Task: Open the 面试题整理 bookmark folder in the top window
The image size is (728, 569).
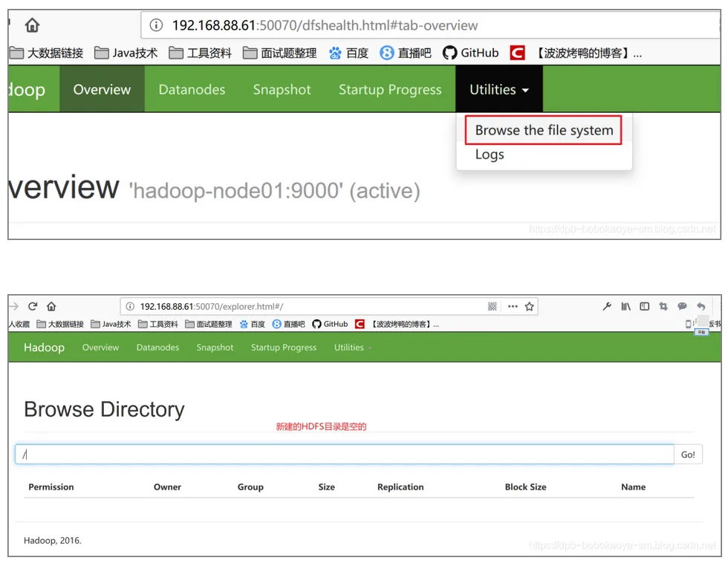Action: pyautogui.click(x=279, y=53)
